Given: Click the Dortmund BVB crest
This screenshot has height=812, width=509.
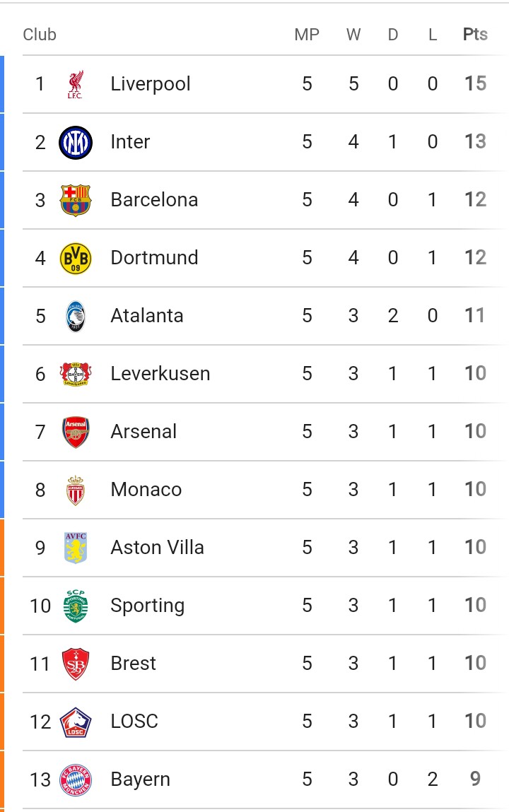Looking at the screenshot, I should click(76, 259).
